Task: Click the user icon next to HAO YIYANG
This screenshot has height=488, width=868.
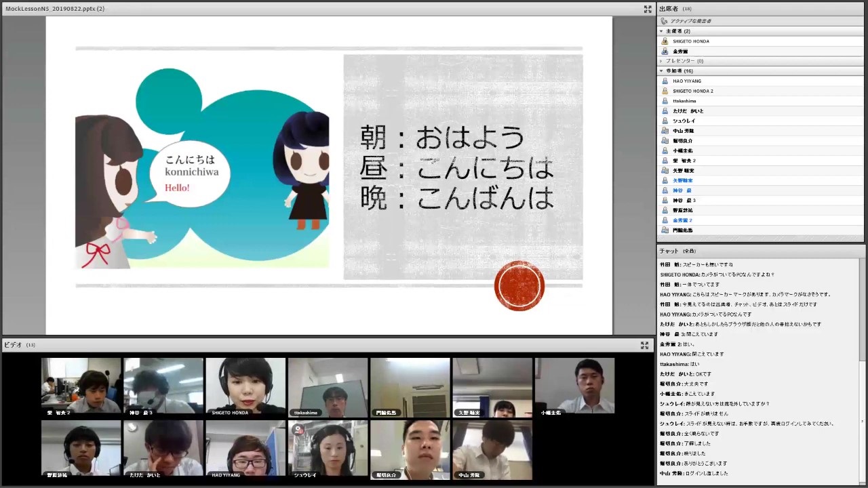Action: click(665, 81)
